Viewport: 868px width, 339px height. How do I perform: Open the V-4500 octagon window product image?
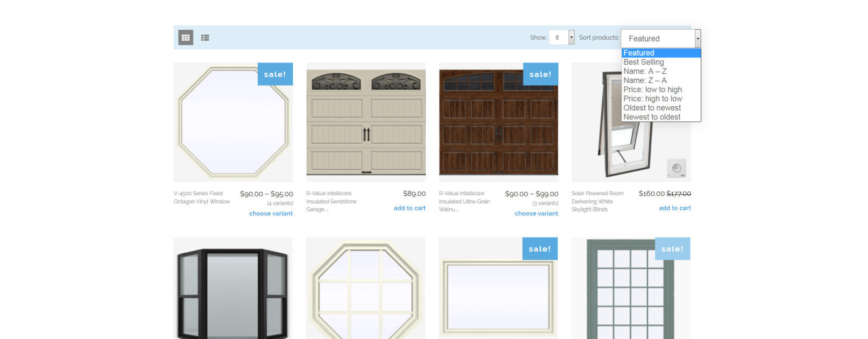pos(233,123)
